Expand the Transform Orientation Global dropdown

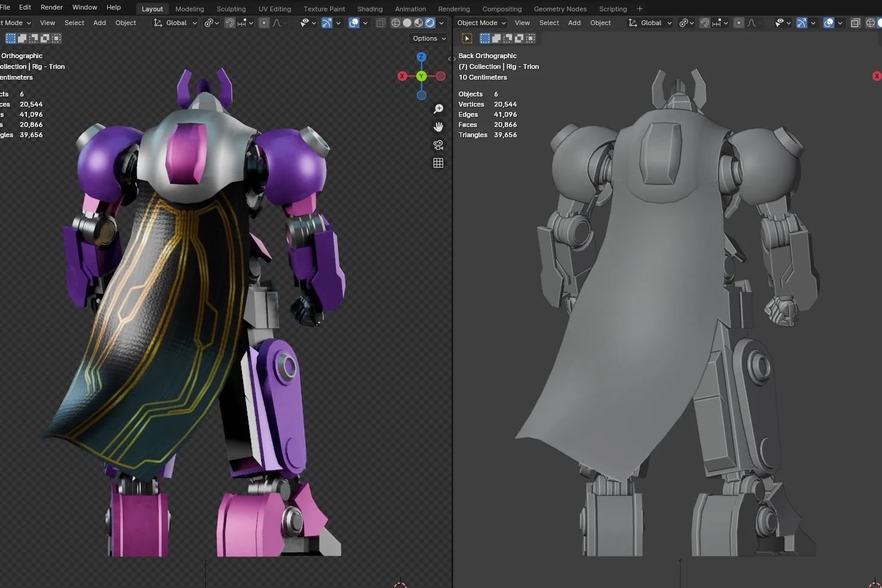[175, 23]
